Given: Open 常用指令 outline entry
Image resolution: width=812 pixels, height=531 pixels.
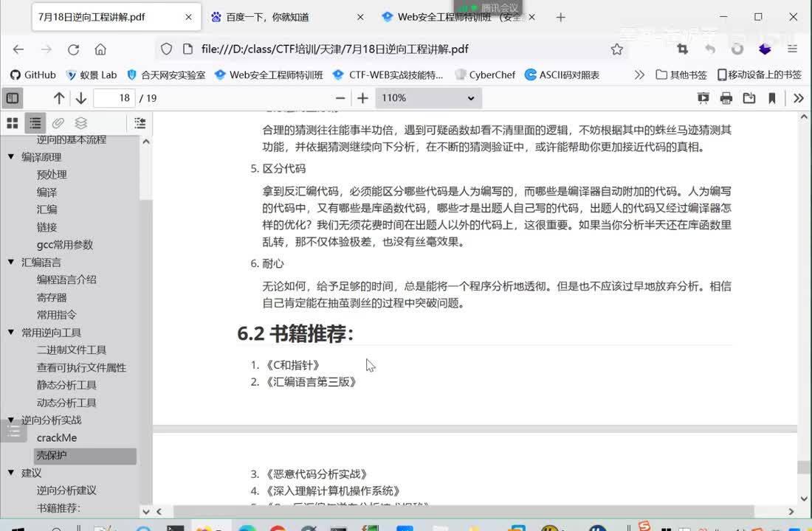Looking at the screenshot, I should click(x=56, y=315).
